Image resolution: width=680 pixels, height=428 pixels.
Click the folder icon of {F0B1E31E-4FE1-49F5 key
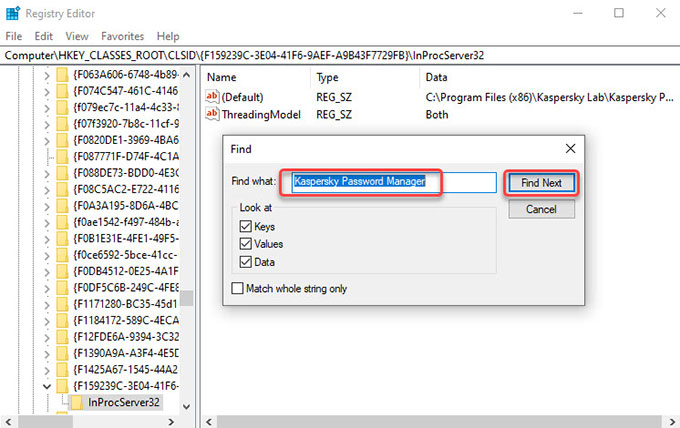tap(62, 239)
